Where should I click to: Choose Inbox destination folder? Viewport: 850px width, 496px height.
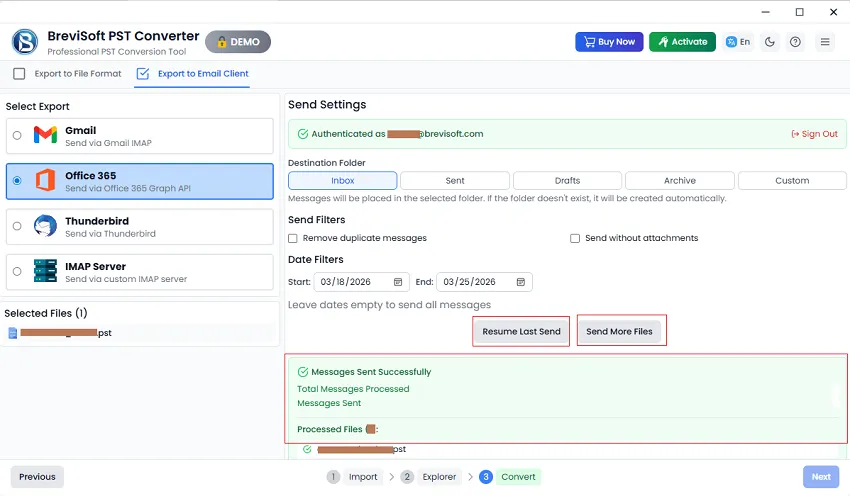[343, 181]
